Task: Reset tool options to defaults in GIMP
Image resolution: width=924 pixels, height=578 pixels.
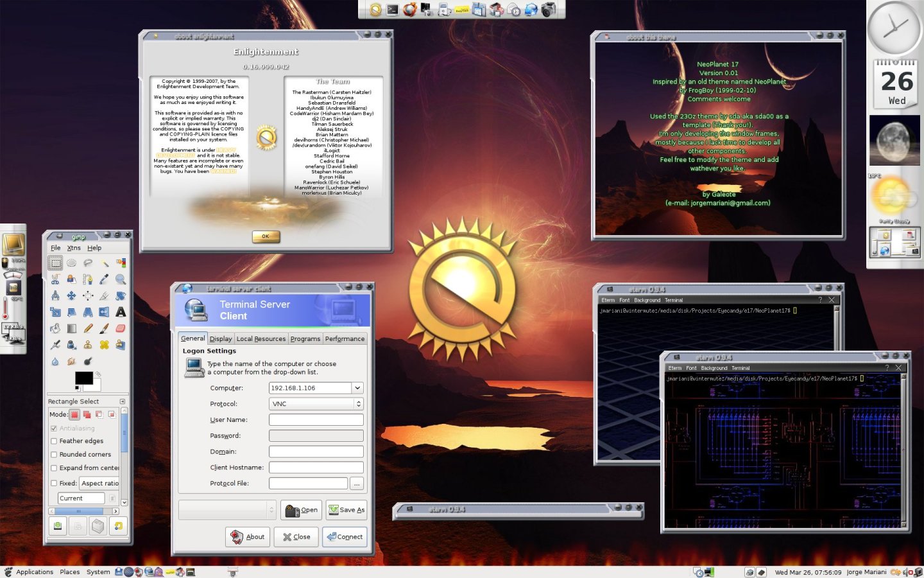Action: [118, 526]
